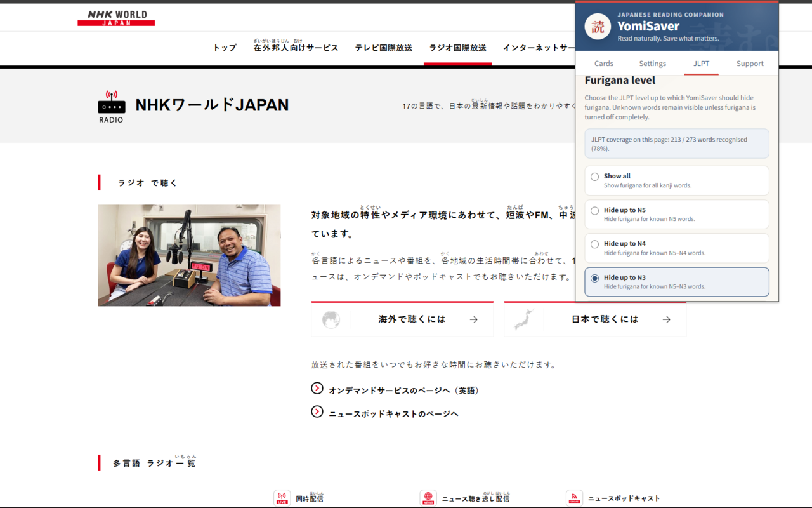Click the NHK radio transmitter icon

111,106
